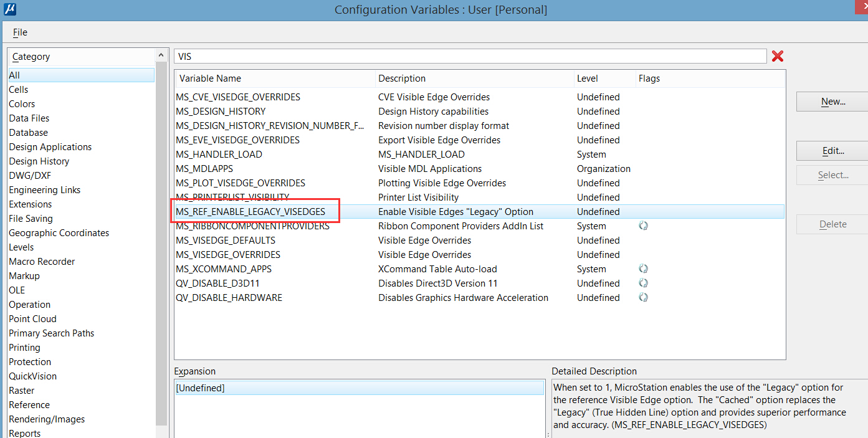Image resolution: width=868 pixels, height=438 pixels.
Task: Select the Macro Recorder category
Action: pyautogui.click(x=42, y=262)
